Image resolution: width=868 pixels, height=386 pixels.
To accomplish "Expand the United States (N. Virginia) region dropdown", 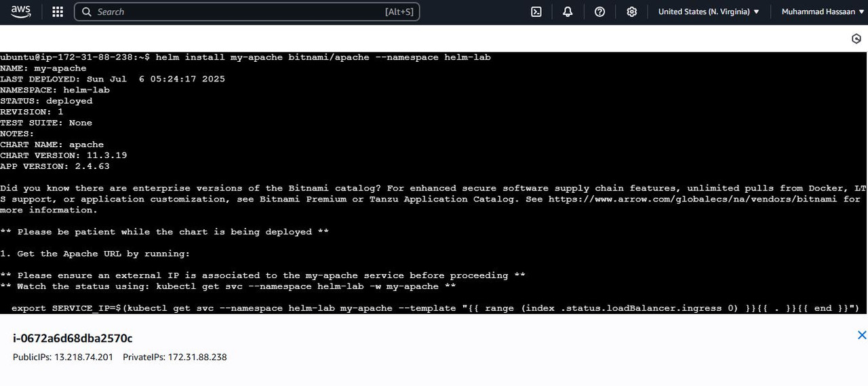I will [709, 12].
